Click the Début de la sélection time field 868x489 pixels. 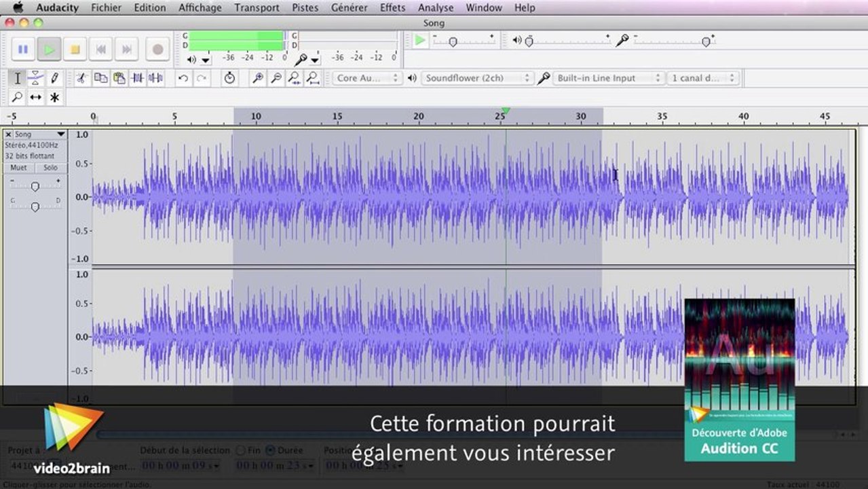(181, 465)
